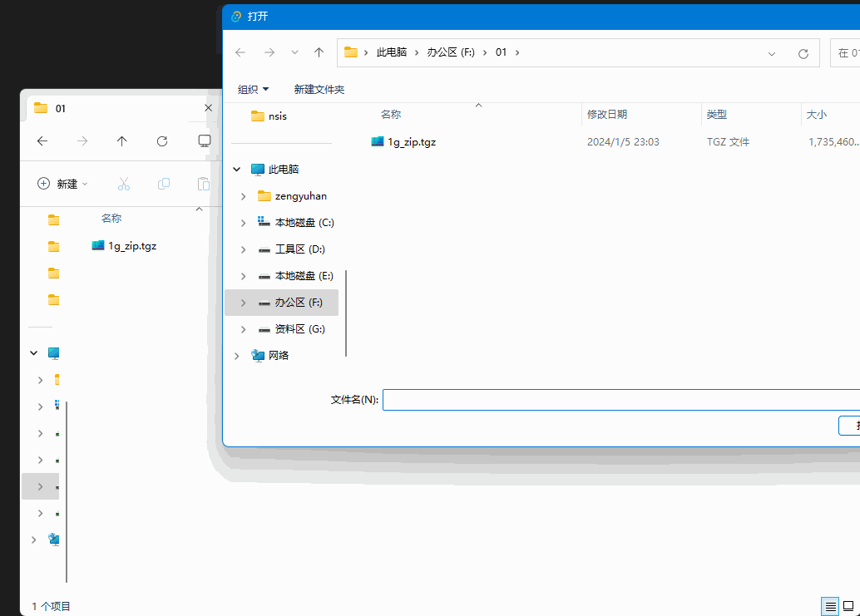Close the 01 tab in Explorer
The width and height of the screenshot is (860, 616).
coord(209,108)
